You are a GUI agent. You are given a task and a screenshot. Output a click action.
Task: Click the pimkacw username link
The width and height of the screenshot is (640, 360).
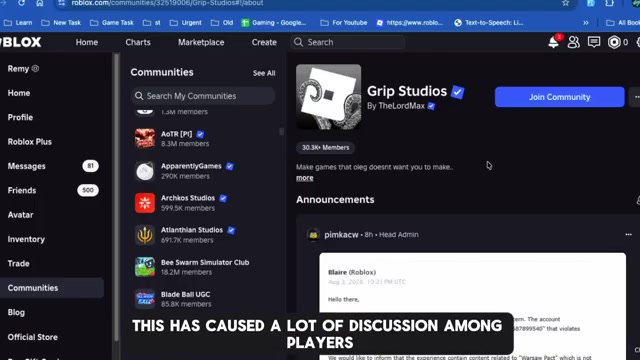tap(341, 235)
